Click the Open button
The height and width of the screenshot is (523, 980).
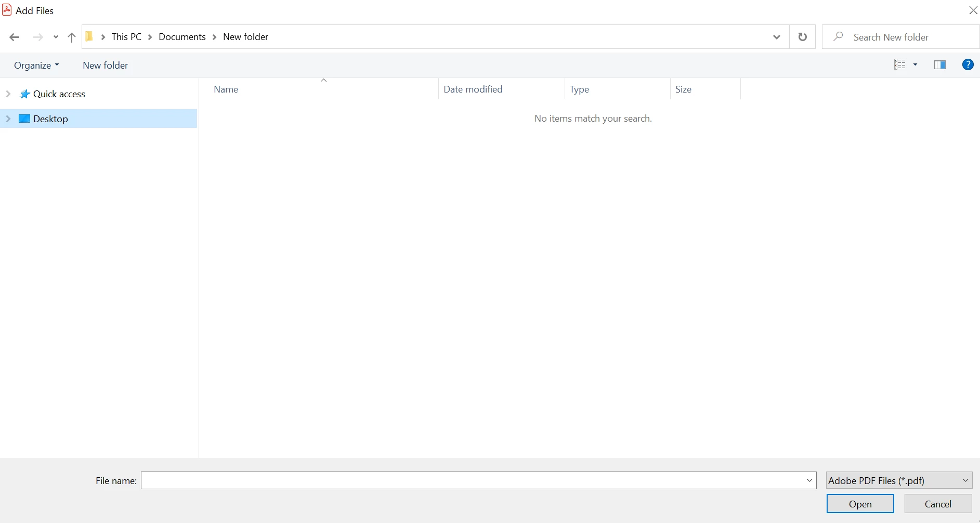(860, 504)
